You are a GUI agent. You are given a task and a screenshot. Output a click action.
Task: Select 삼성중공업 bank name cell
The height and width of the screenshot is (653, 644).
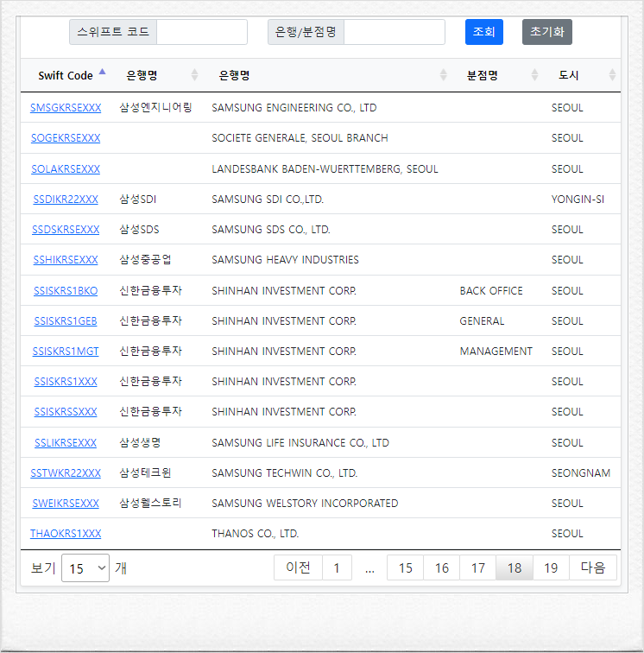coord(145,259)
